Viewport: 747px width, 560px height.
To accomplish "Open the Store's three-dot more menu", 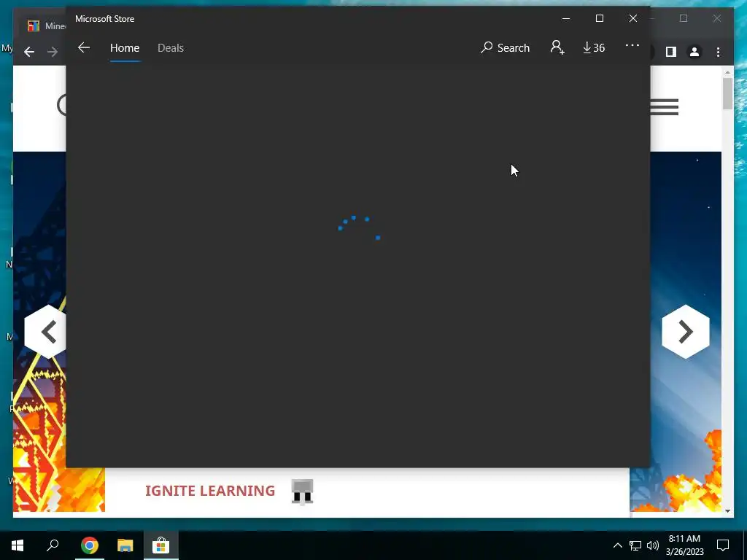I will [632, 46].
